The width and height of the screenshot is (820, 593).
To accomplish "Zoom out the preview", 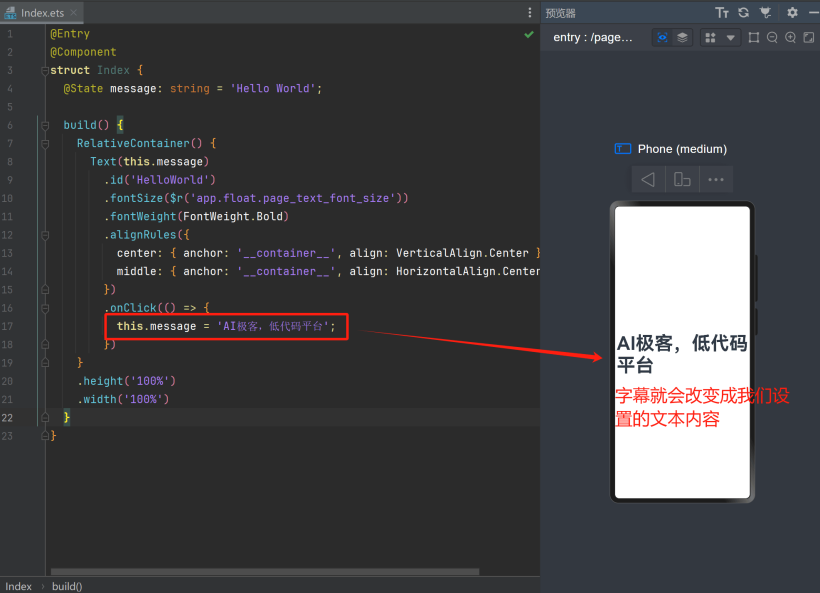I will (772, 37).
